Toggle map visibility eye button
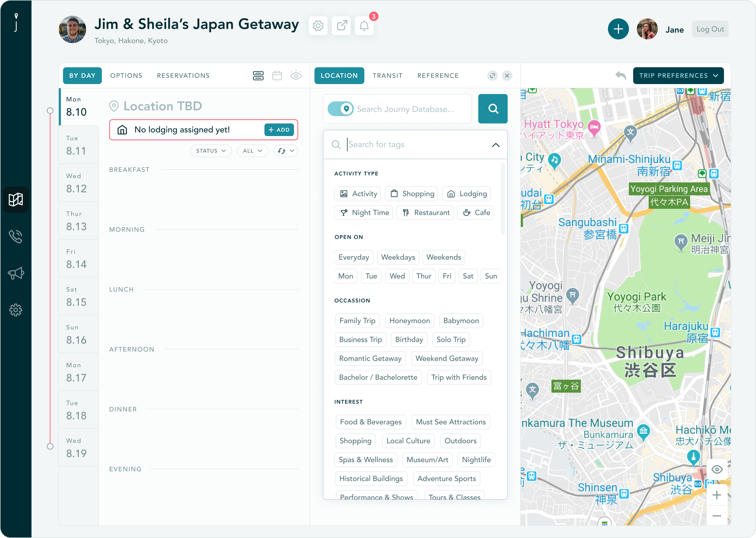The height and width of the screenshot is (538, 756). pos(717,469)
